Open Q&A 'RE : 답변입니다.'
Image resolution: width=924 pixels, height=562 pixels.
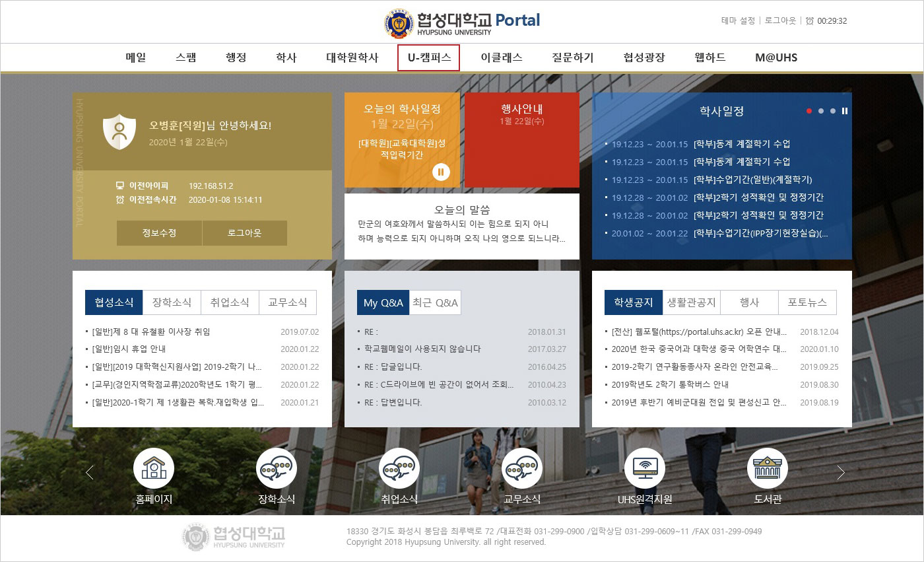pyautogui.click(x=393, y=403)
